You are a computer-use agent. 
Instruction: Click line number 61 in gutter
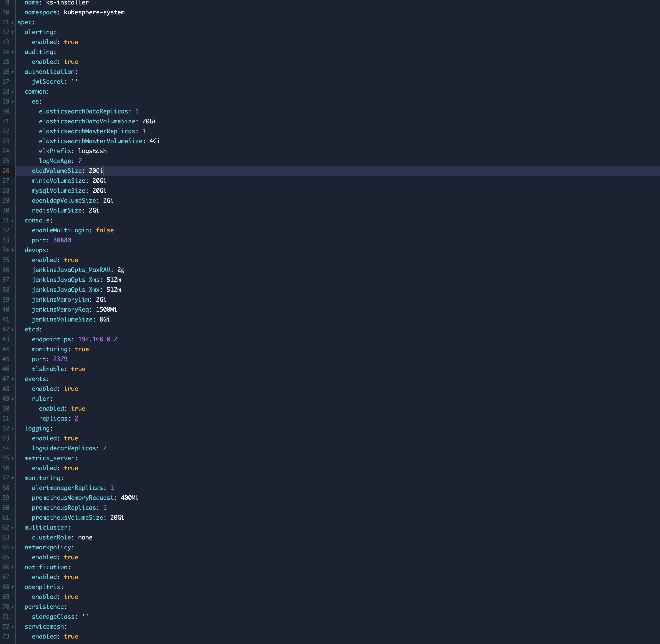[x=6, y=517]
